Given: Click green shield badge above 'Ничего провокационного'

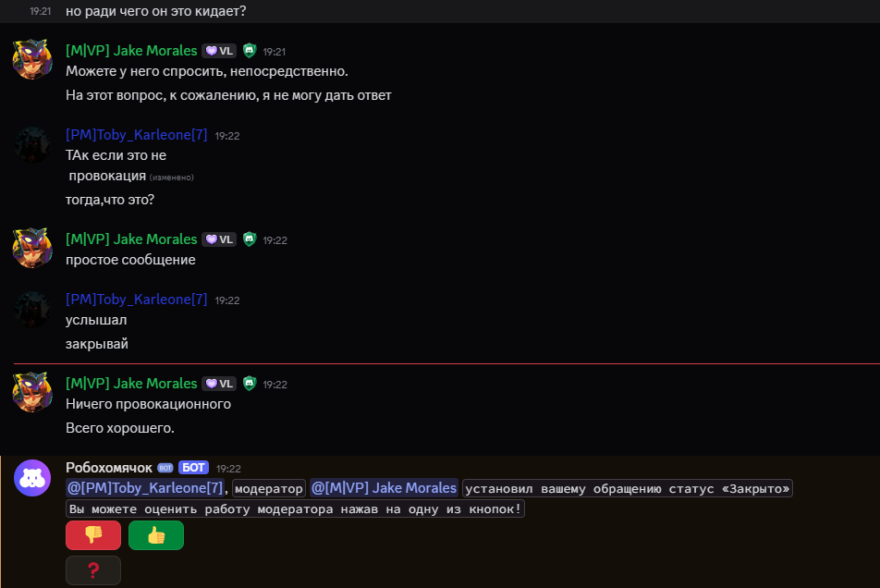Looking at the screenshot, I should pos(250,384).
